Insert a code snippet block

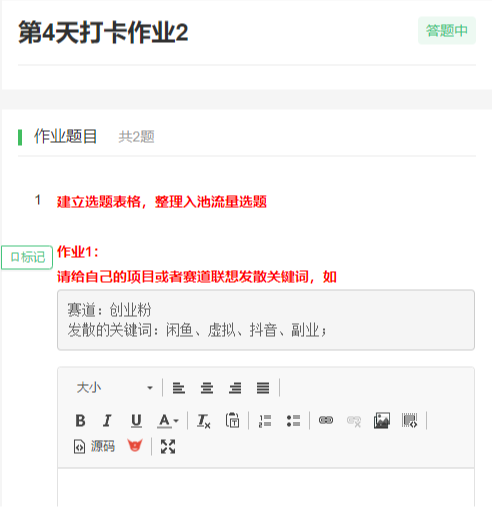pyautogui.click(x=410, y=421)
